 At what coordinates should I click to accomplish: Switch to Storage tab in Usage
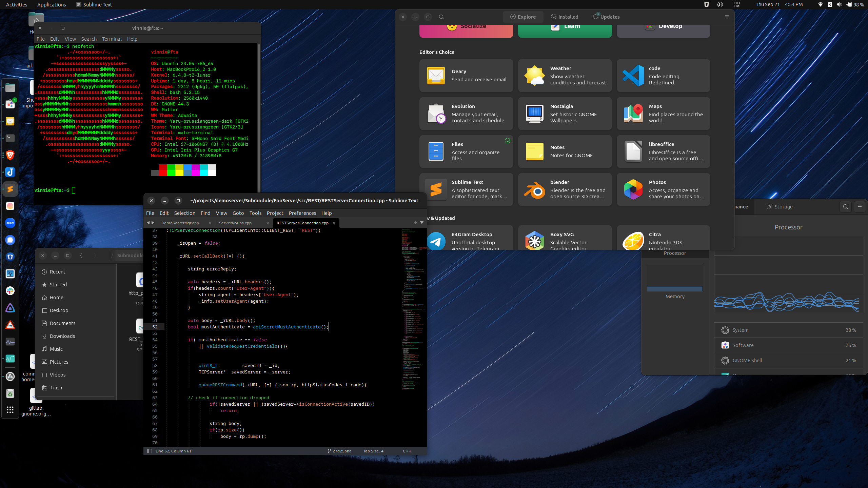pyautogui.click(x=780, y=207)
